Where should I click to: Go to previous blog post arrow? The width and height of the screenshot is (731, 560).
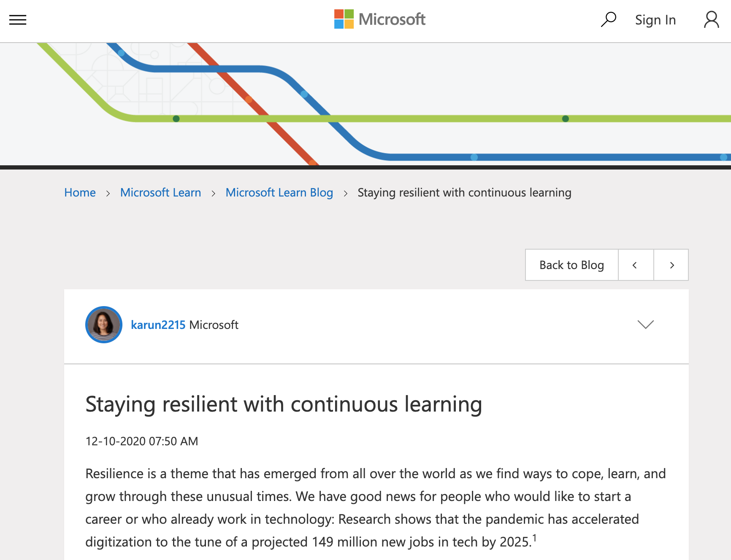635,265
